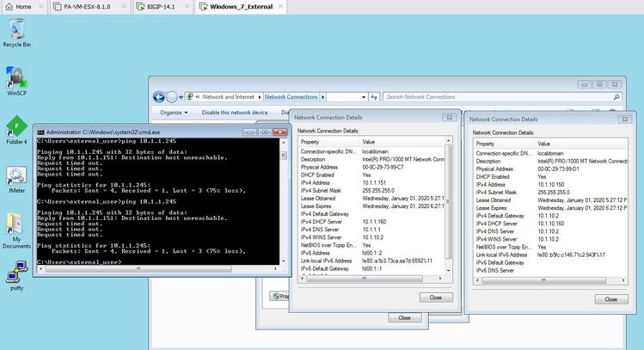Click the refresh button beside address bar
Viewport: 644px width, 350px height.
[x=375, y=97]
